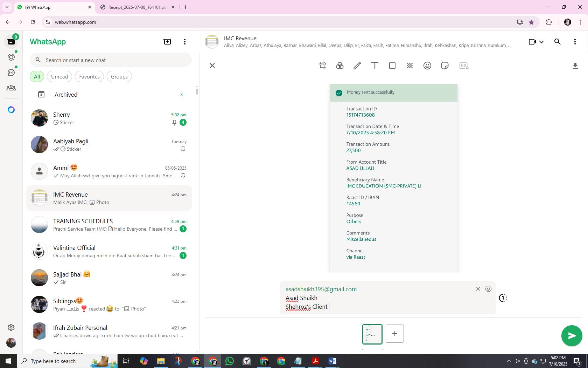This screenshot has height=368, width=588.
Task: Open Siblingss group chat
Action: pos(109,305)
